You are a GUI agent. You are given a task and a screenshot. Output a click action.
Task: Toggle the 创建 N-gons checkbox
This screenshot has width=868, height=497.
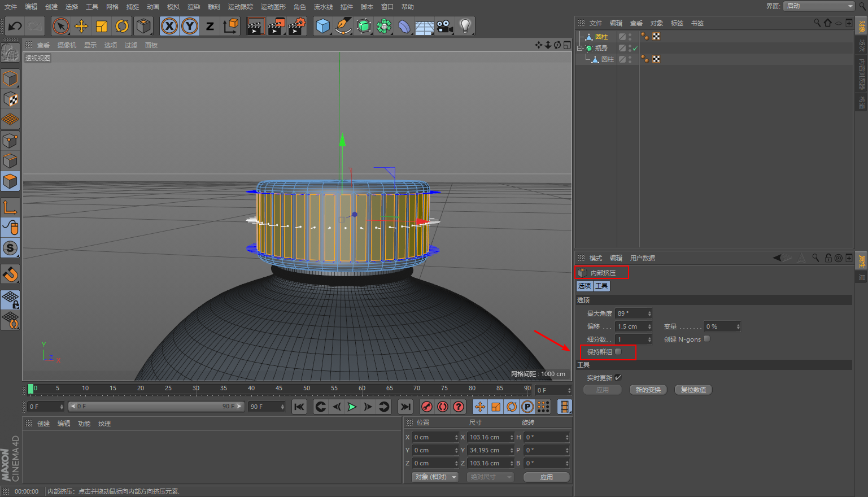(706, 339)
